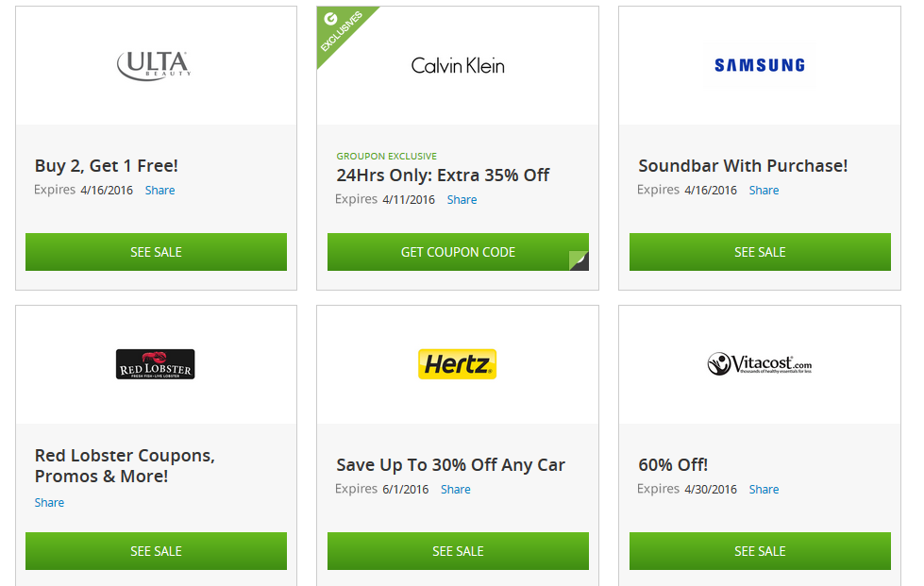The width and height of the screenshot is (924, 586).
Task: Open See Sale for Vitacost 60% off
Action: click(x=760, y=551)
